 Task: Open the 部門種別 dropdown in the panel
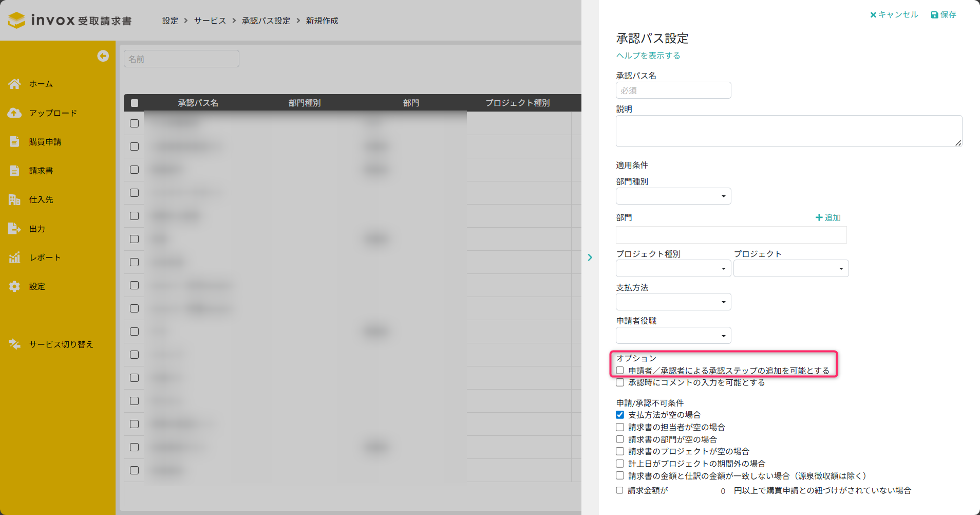tap(673, 196)
